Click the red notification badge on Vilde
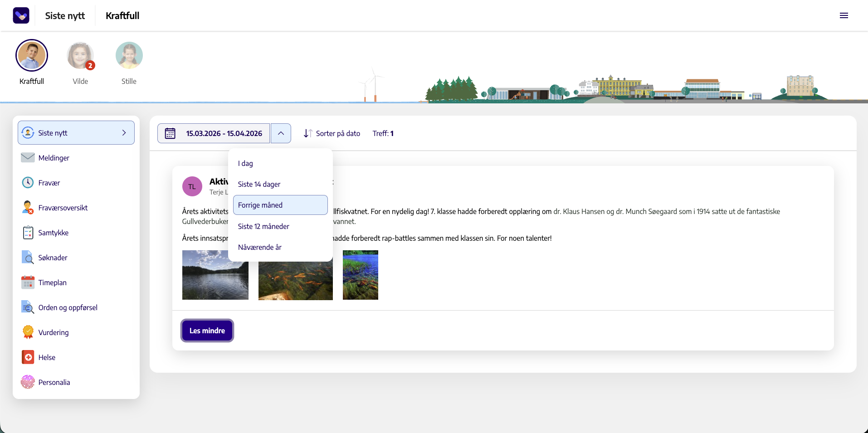This screenshot has width=868, height=433. [90, 65]
